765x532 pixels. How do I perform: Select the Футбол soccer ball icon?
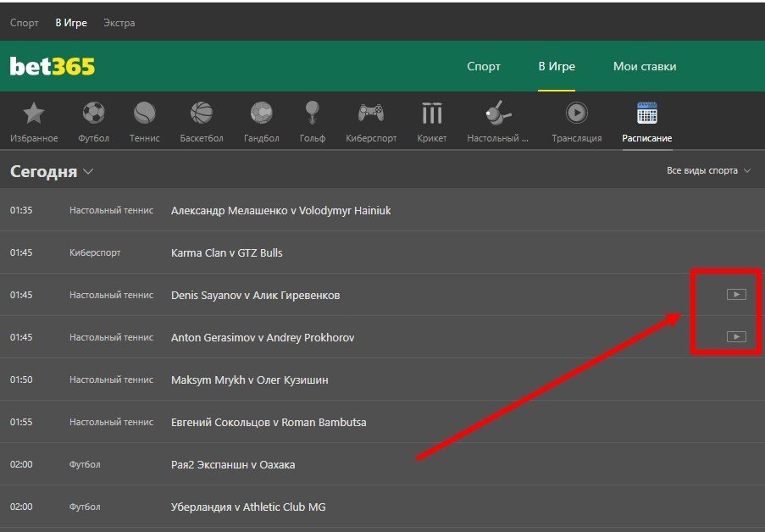[93, 114]
